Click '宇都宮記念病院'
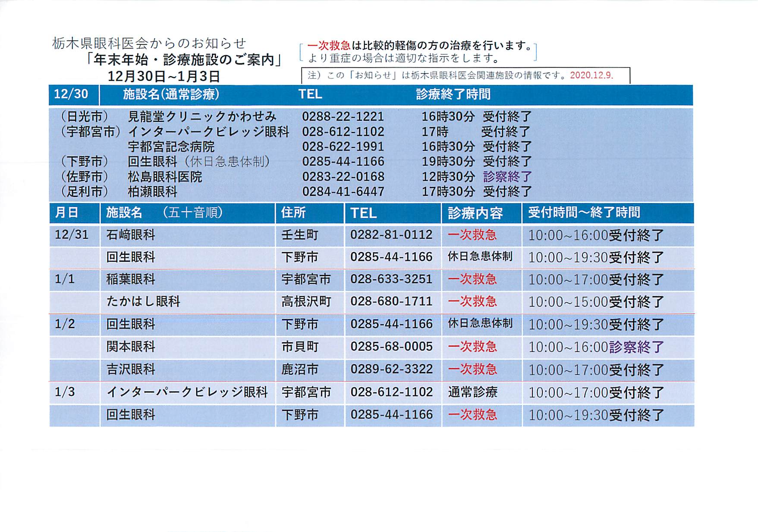This screenshot has height=532, width=758. pyautogui.click(x=171, y=147)
